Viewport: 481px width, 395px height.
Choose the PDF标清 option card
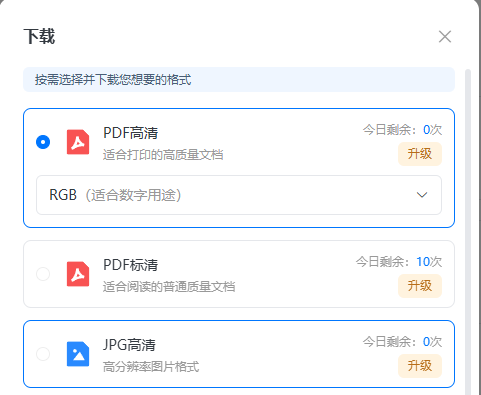(239, 274)
